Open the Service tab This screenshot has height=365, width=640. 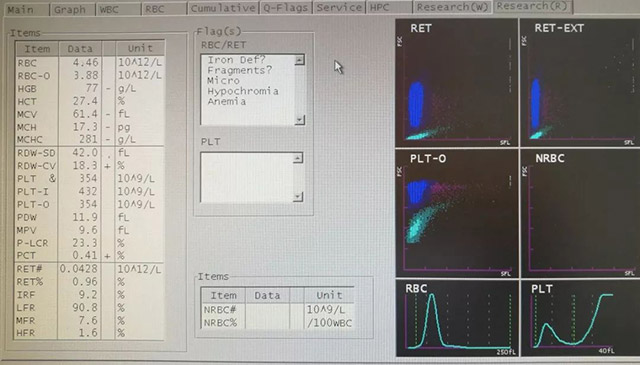pos(339,8)
